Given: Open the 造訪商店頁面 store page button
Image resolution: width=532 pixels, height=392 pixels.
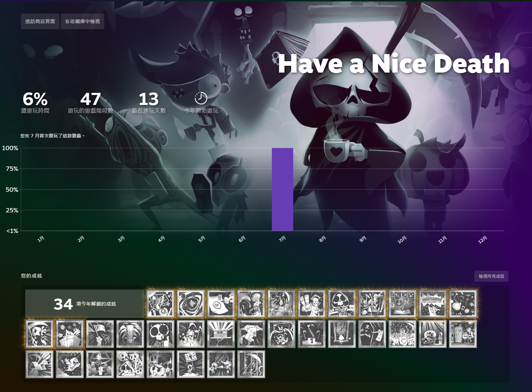Looking at the screenshot, I should [x=40, y=21].
